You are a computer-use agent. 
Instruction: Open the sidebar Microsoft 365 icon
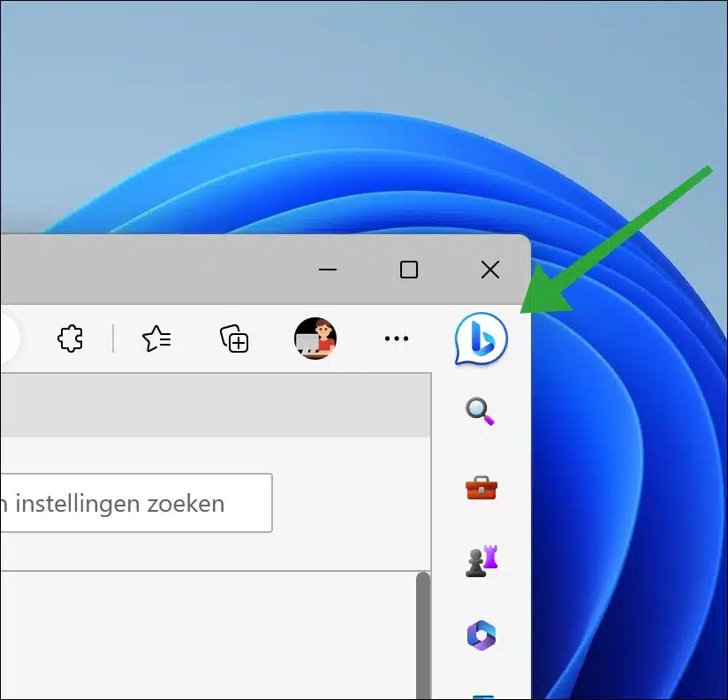(x=482, y=635)
